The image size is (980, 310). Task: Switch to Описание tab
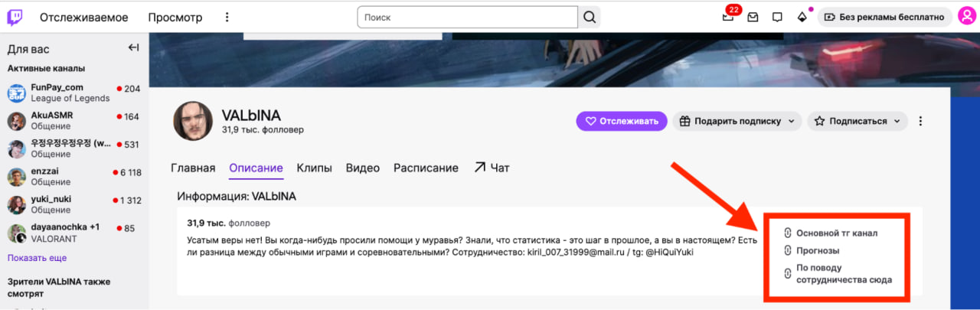click(256, 168)
